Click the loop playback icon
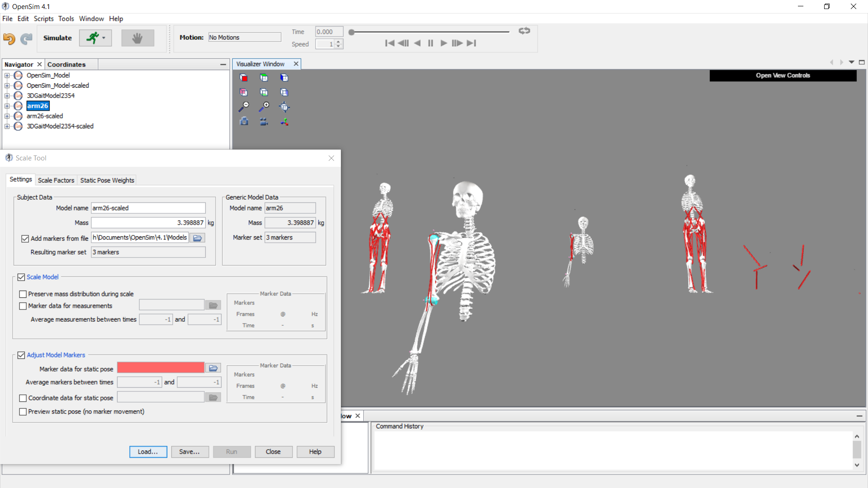Screen dimensions: 868x488 coord(524,31)
